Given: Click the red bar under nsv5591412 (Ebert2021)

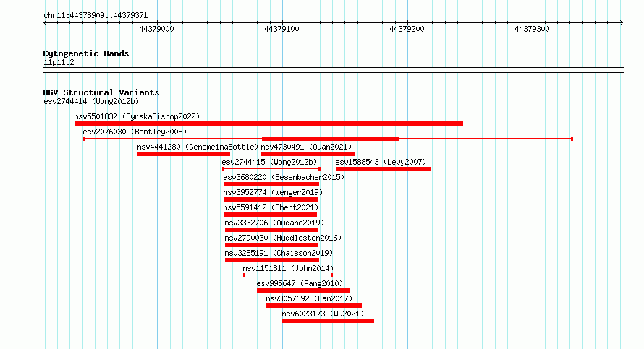Looking at the screenshot, I should tap(270, 215).
